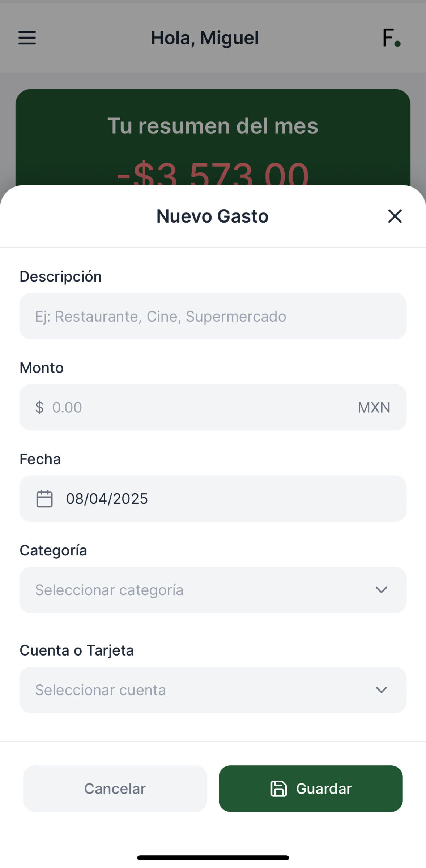The height and width of the screenshot is (868, 426).
Task: Click the calendar icon in Fecha
Action: [44, 499]
